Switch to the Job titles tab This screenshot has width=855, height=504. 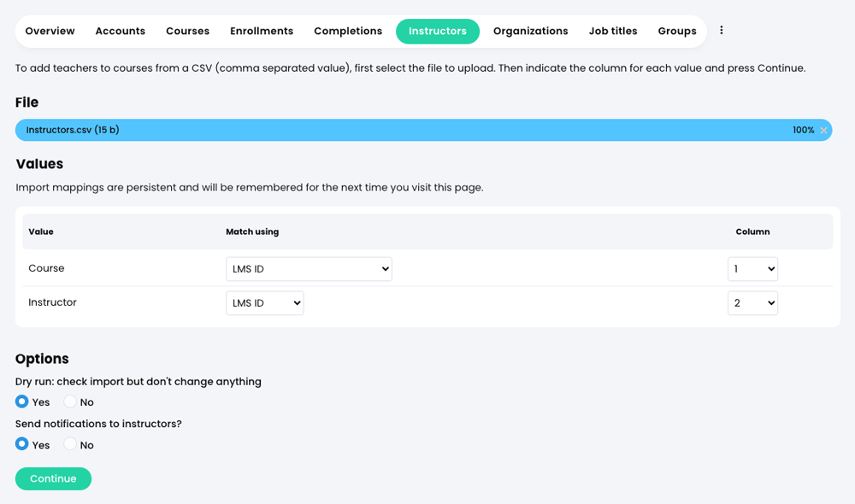coord(612,30)
